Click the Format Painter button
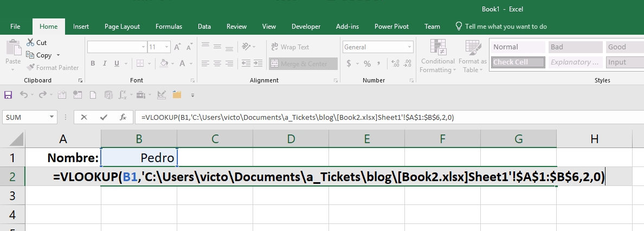The height and width of the screenshot is (231, 644). [53, 68]
